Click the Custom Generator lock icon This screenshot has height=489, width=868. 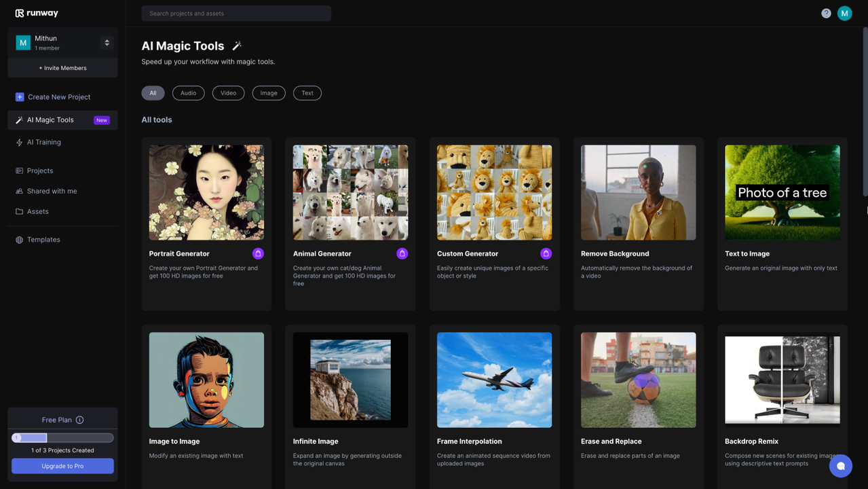pos(546,253)
